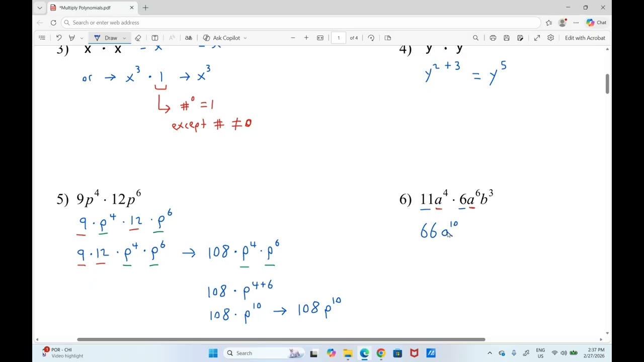Screen dimensions: 644x362
Task: Open ENG US language switcher
Action: pyautogui.click(x=540, y=353)
